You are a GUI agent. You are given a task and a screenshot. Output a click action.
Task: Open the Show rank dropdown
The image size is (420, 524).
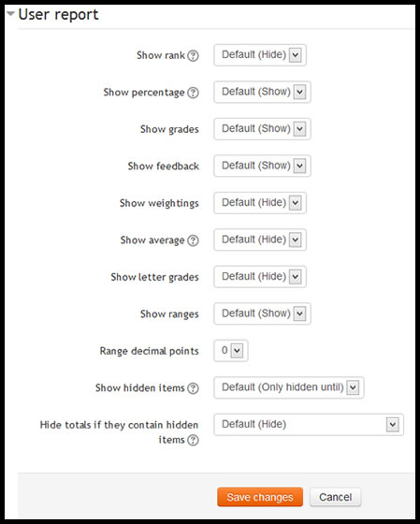tap(260, 55)
